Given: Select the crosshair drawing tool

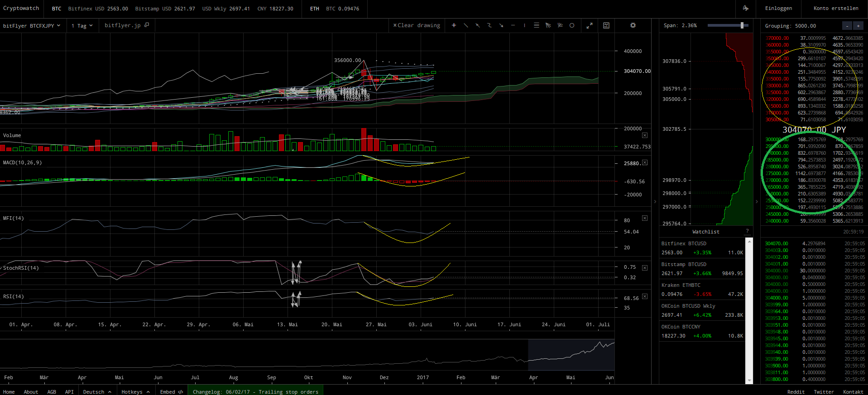Looking at the screenshot, I should point(454,25).
